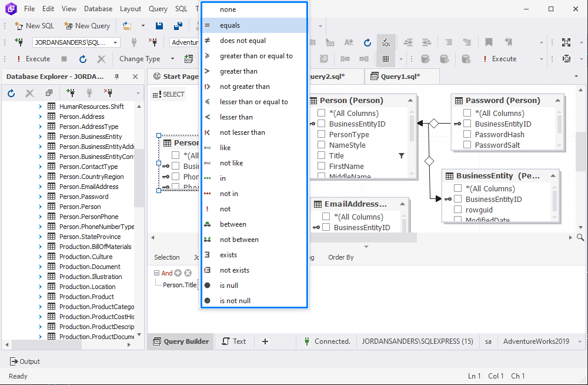Image resolution: width=588 pixels, height=385 pixels.
Task: Check *(All Columns) in the Person table
Action: pyautogui.click(x=321, y=113)
